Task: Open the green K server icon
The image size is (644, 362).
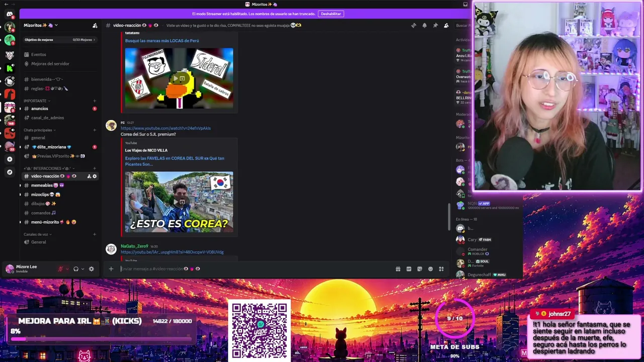Action: [10, 68]
